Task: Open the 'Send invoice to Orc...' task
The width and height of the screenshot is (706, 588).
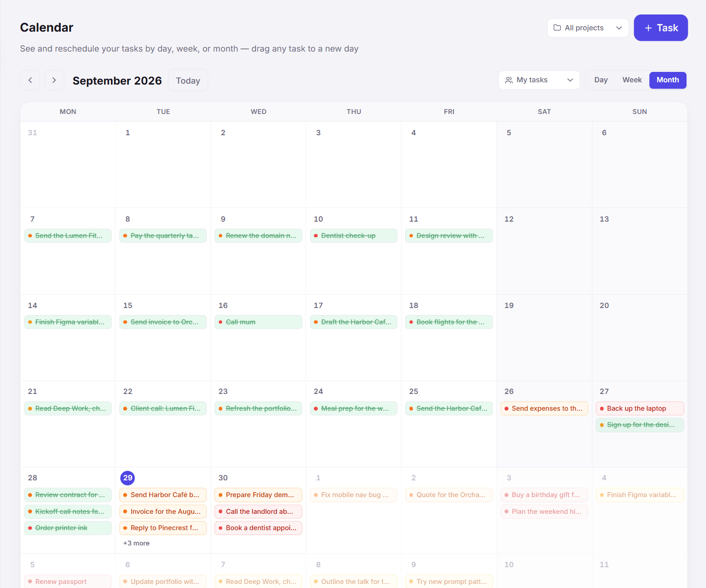Action: [x=163, y=322]
